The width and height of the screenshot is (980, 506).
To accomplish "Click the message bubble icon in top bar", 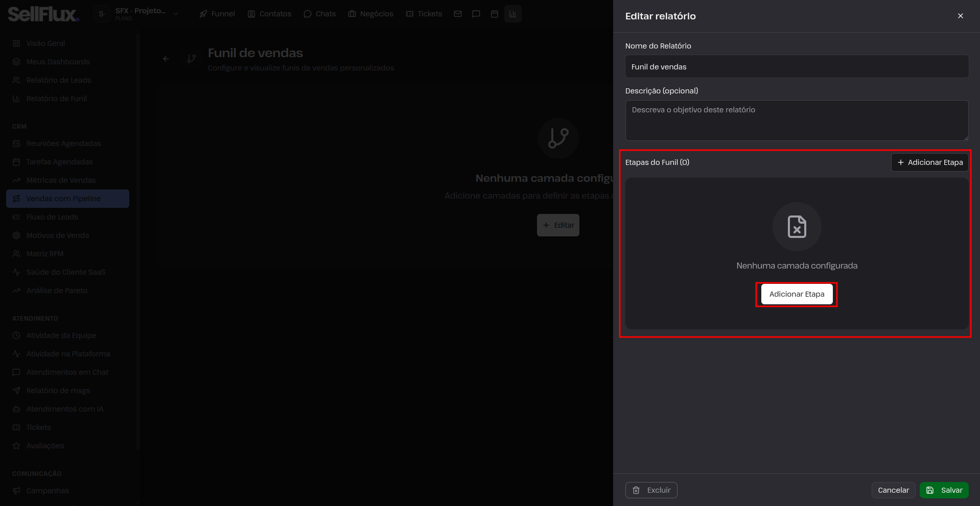I will tap(476, 14).
